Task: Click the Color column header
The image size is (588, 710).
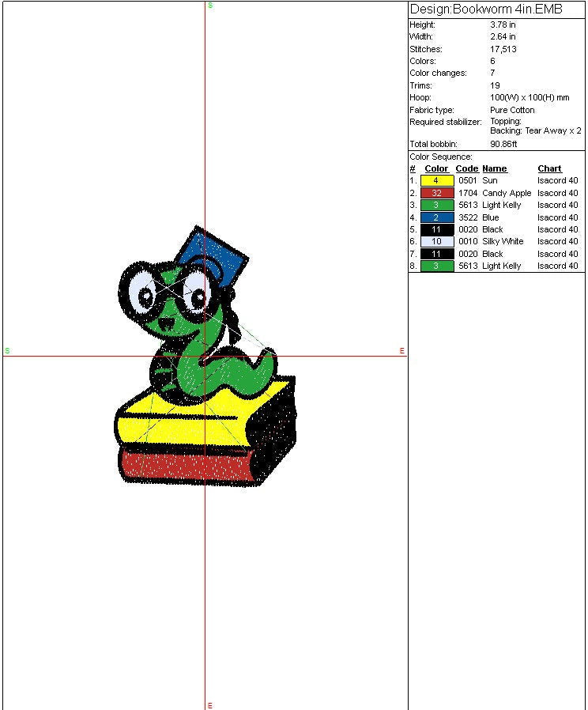Action: [x=436, y=168]
